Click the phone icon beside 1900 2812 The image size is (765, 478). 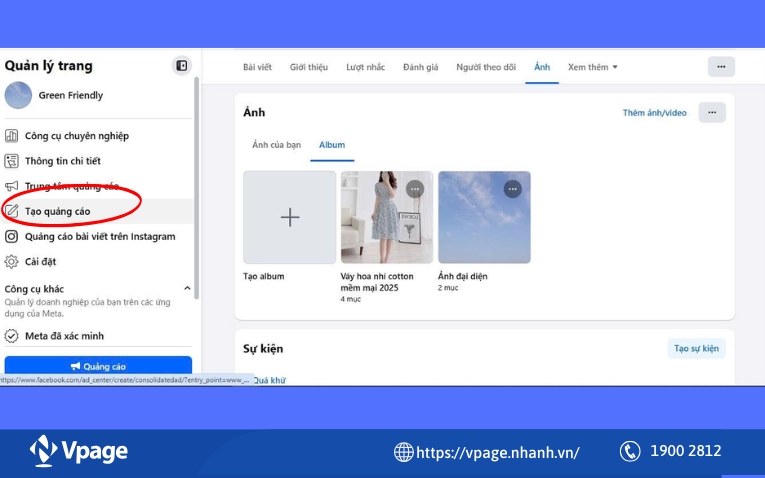[630, 451]
